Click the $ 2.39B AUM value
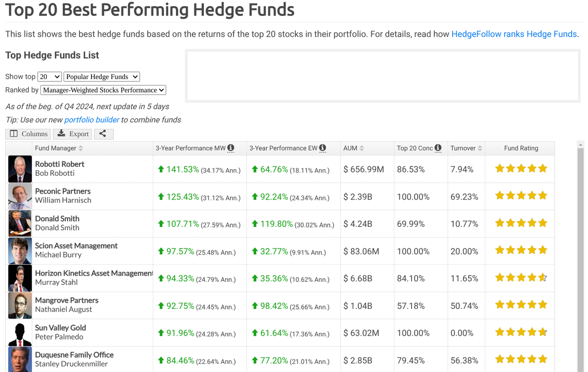The image size is (588, 372). click(358, 197)
